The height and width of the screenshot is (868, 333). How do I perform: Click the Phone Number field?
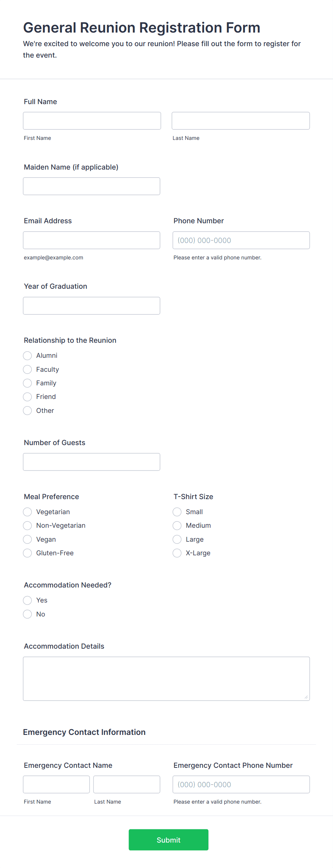click(241, 240)
